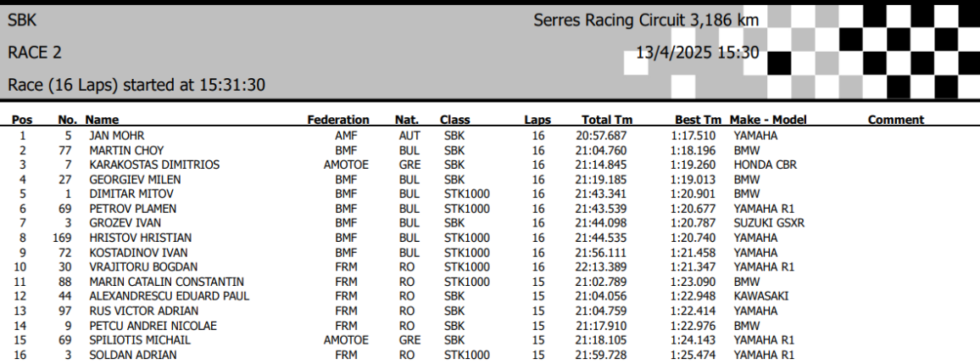This screenshot has height=364, width=980.
Task: Select the "RACE 2" heading text
Action: tap(35, 53)
